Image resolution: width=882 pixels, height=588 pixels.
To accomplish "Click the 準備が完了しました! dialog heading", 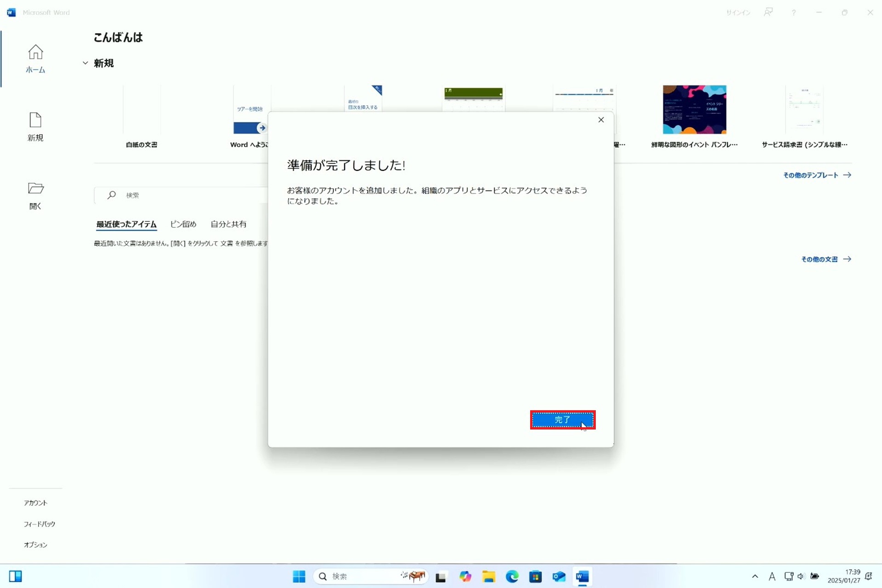I will (x=346, y=165).
